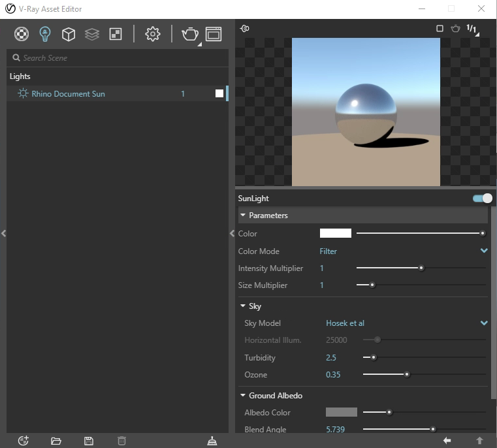The height and width of the screenshot is (448, 497).
Task: Collapse right panel with middle divider arrow
Action: pyautogui.click(x=232, y=233)
